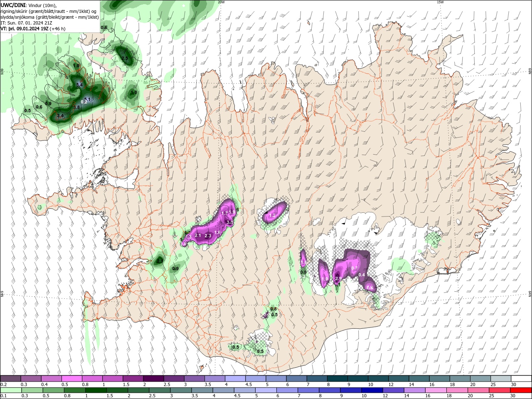Pick the palest mint swatch labeled 0.1
This screenshot has height=399, width=532.
11,390
